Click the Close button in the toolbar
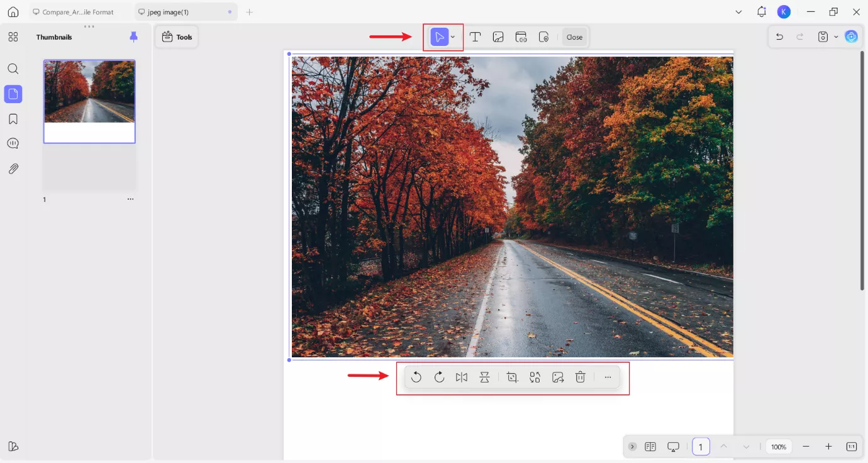This screenshot has height=463, width=868. coord(574,36)
